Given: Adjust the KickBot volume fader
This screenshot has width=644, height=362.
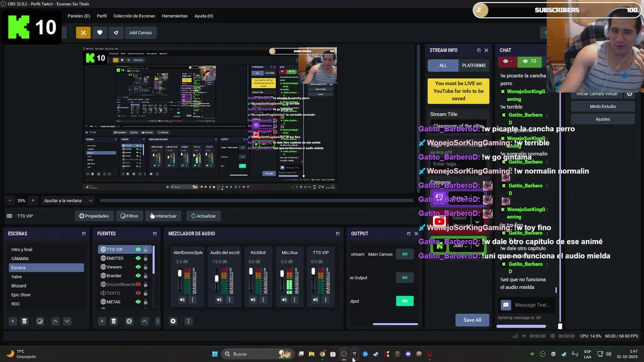Looking at the screenshot, I should pos(251,272).
